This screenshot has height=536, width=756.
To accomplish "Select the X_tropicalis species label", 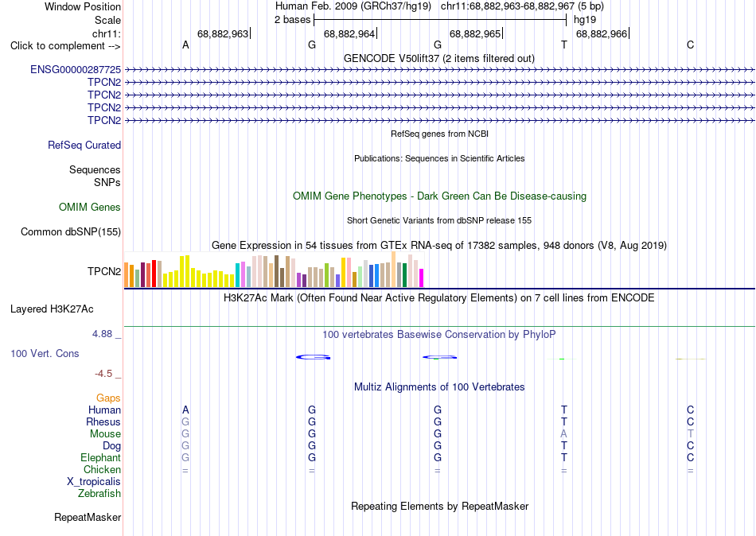I will point(94,482).
